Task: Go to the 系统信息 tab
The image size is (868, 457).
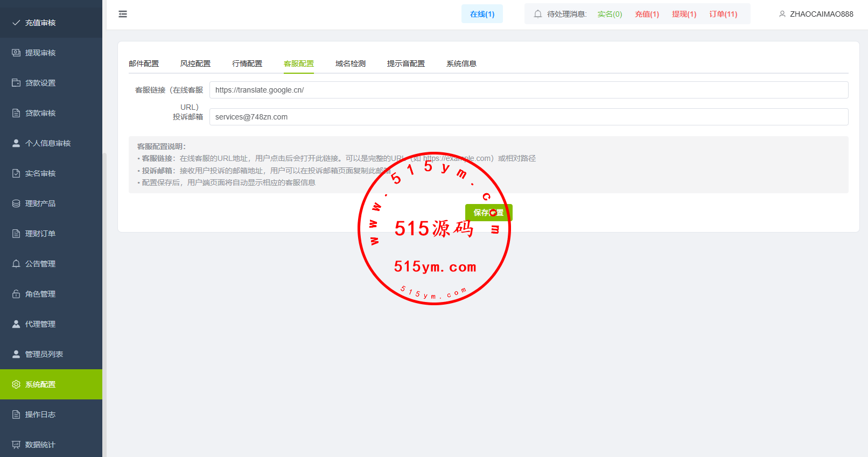Action: pyautogui.click(x=461, y=64)
